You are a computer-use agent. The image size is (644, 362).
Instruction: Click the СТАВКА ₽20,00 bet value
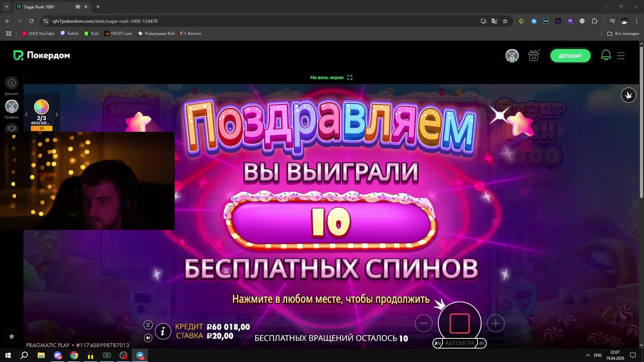click(205, 336)
